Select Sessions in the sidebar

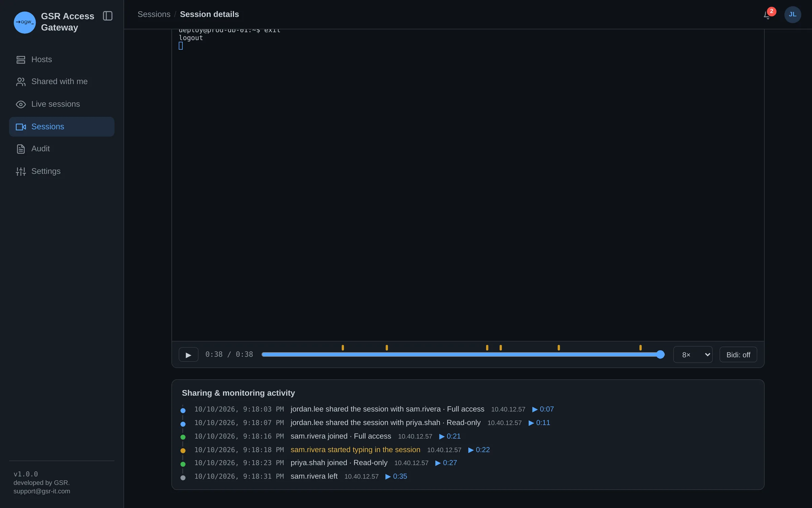coord(62,127)
